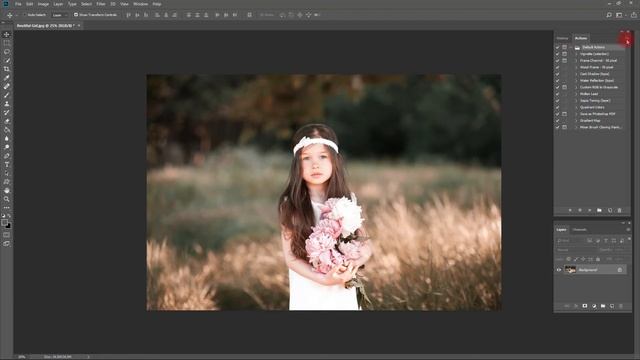Toggle Quick Mask mode icon
This screenshot has height=360, width=640.
click(7, 235)
